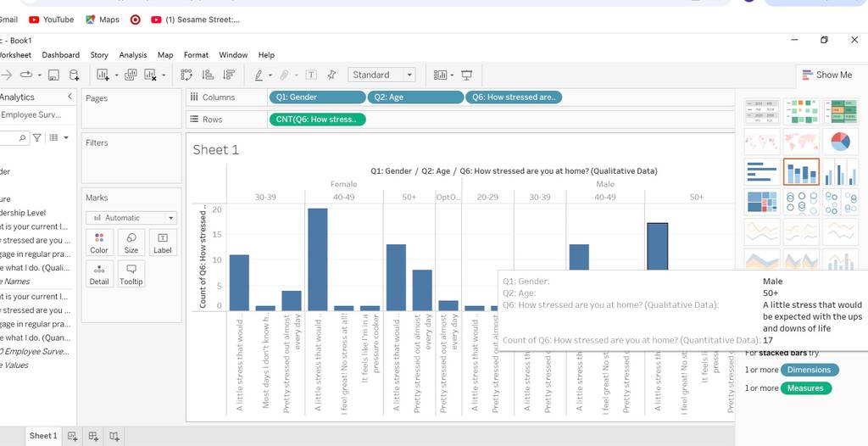
Task: Open the Dashboard menu
Action: pyautogui.click(x=61, y=55)
